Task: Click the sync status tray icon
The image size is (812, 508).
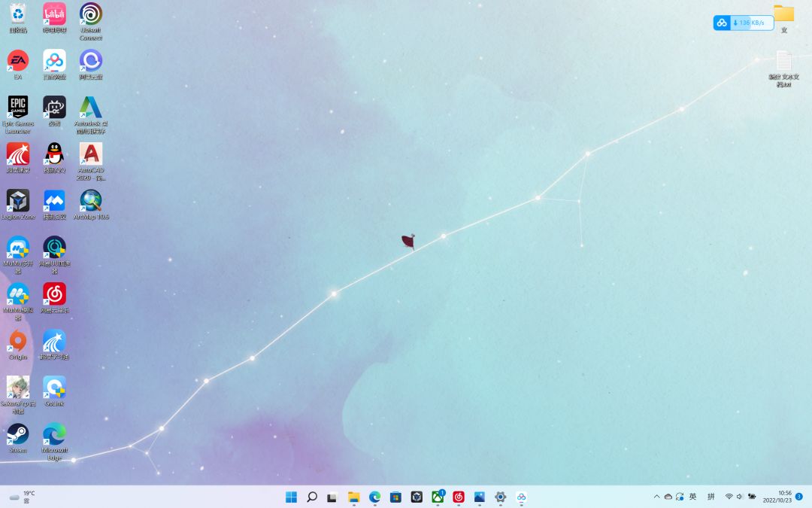Action: (680, 497)
